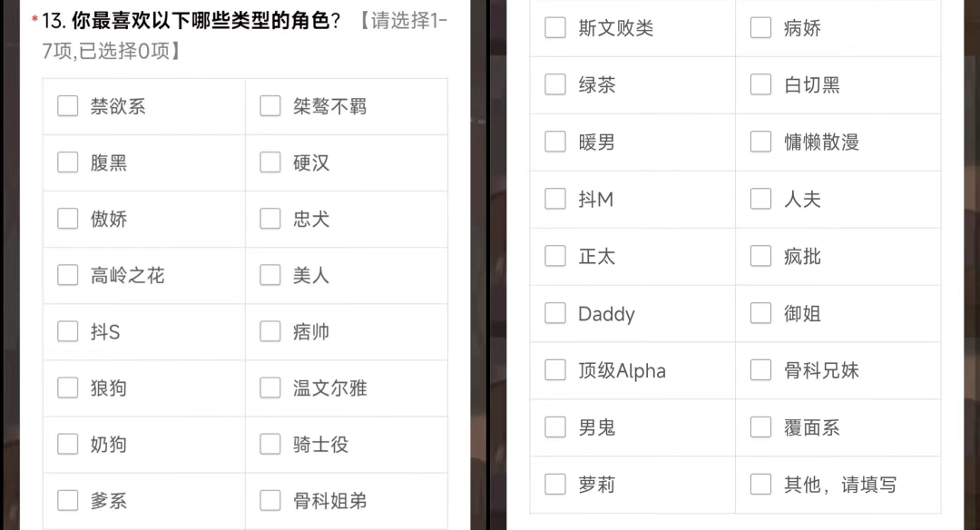The image size is (980, 530).
Task: Select the 温文尔雅 option
Action: [270, 388]
